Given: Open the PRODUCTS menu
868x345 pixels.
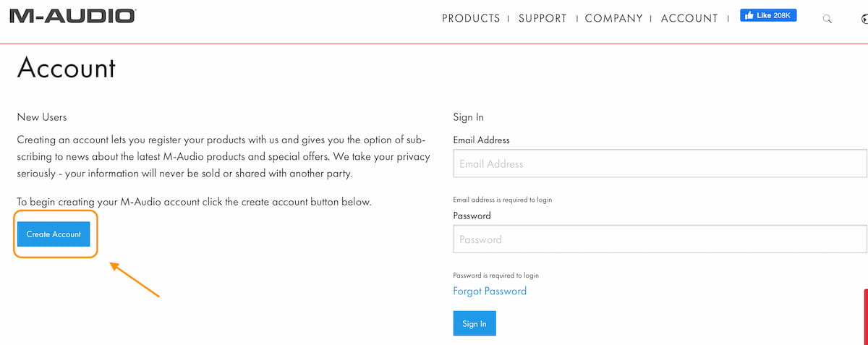Looking at the screenshot, I should pyautogui.click(x=471, y=18).
